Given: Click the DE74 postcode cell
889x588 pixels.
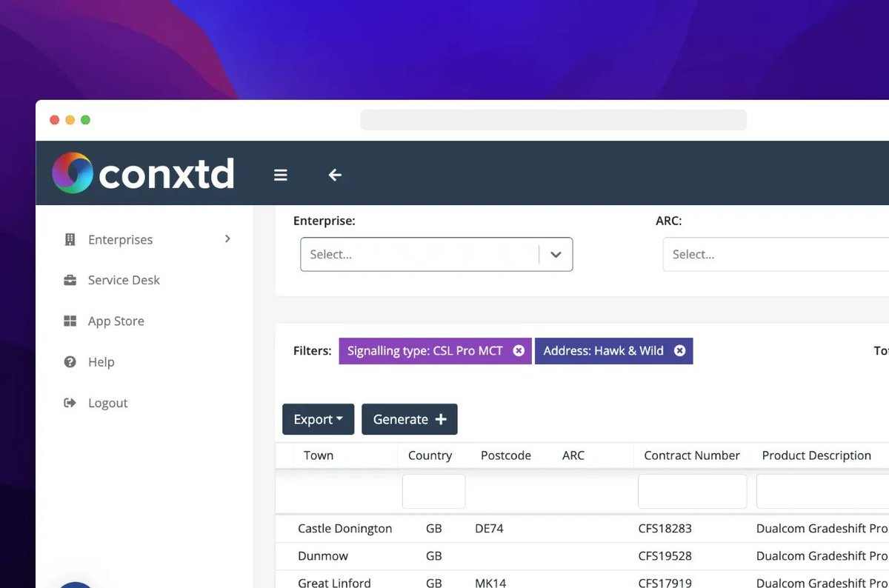Looking at the screenshot, I should point(490,529).
